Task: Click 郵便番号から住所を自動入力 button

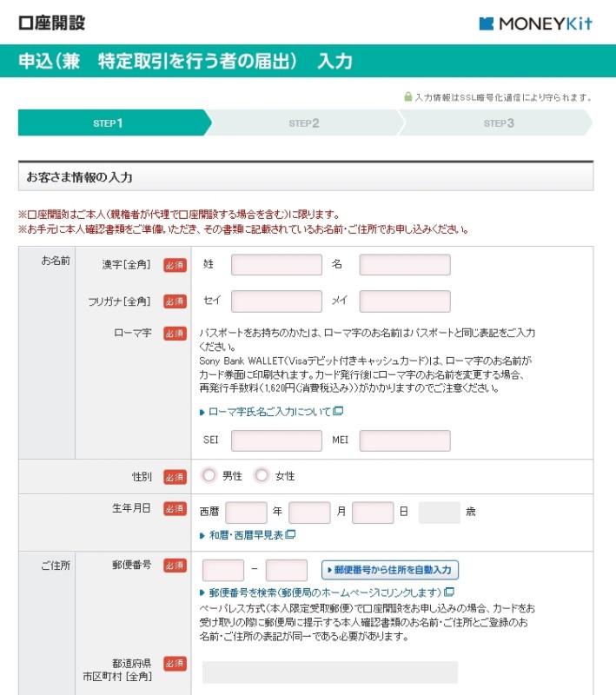Action: [x=390, y=570]
